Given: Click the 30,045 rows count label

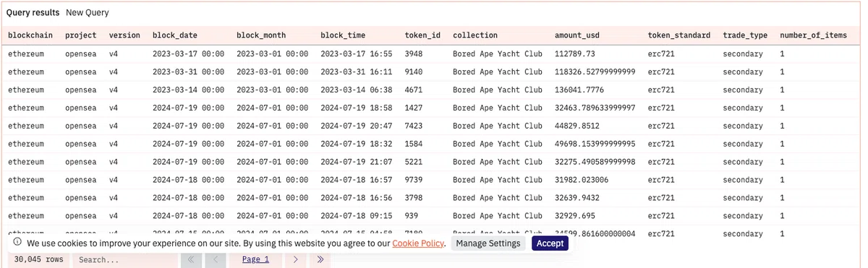Looking at the screenshot, I should (39, 259).
